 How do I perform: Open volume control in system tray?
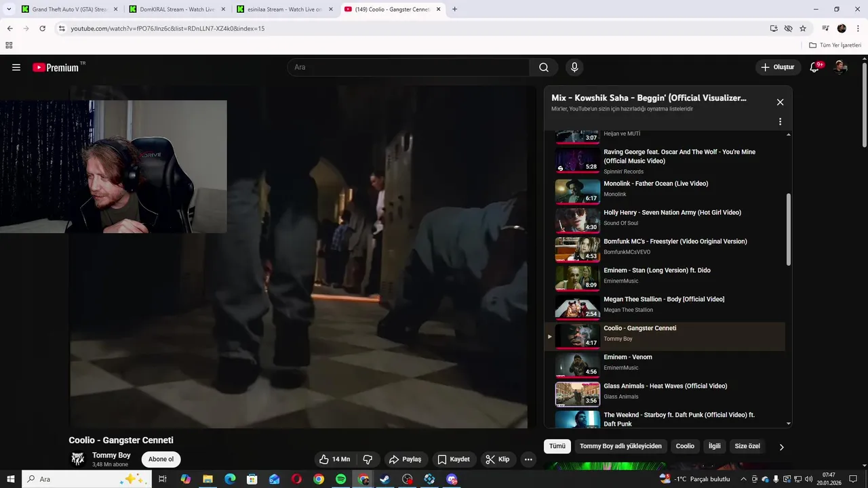pos(808,479)
